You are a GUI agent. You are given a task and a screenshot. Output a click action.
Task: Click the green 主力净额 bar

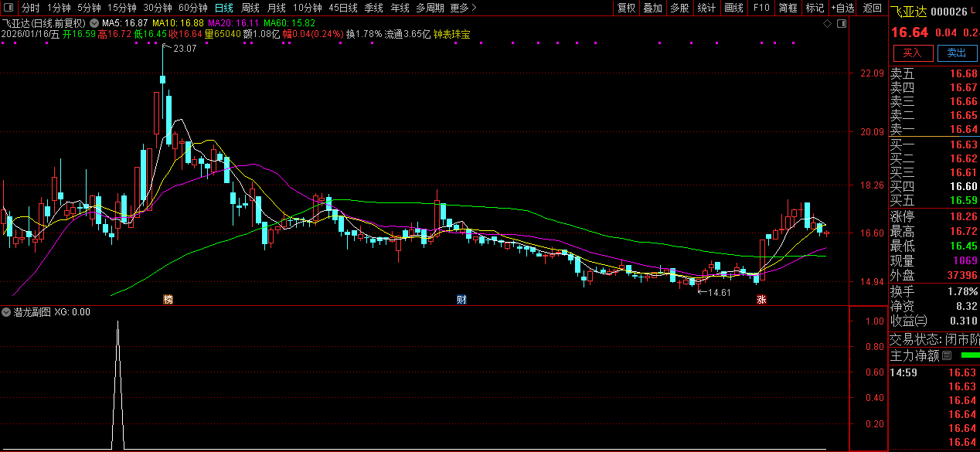(968, 355)
